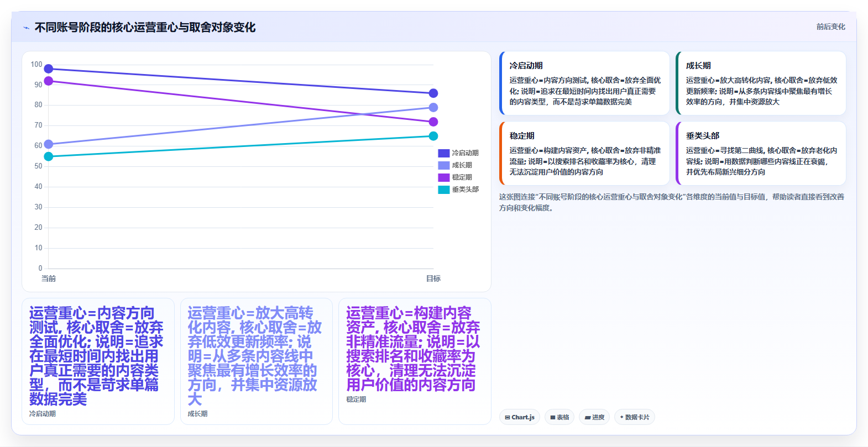Image resolution: width=868 pixels, height=447 pixels.
Task: Click the 目标 x-axis label
Action: [x=433, y=278]
